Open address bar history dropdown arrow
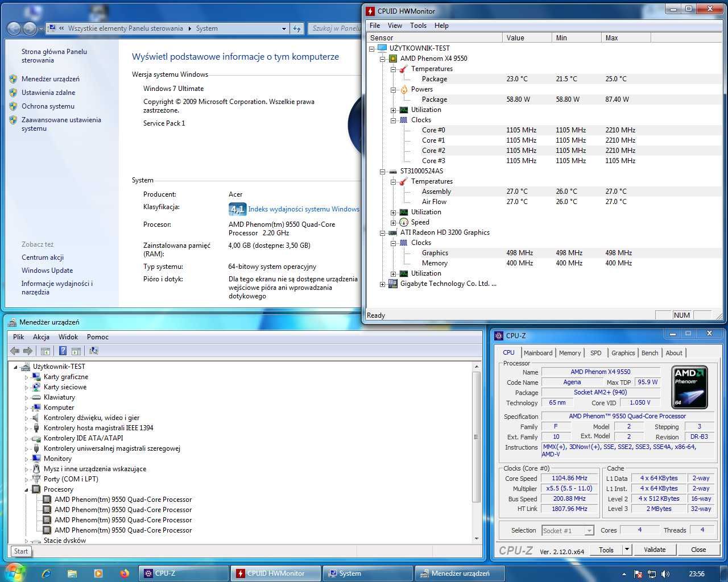This screenshot has height=582, width=728. tap(284, 28)
